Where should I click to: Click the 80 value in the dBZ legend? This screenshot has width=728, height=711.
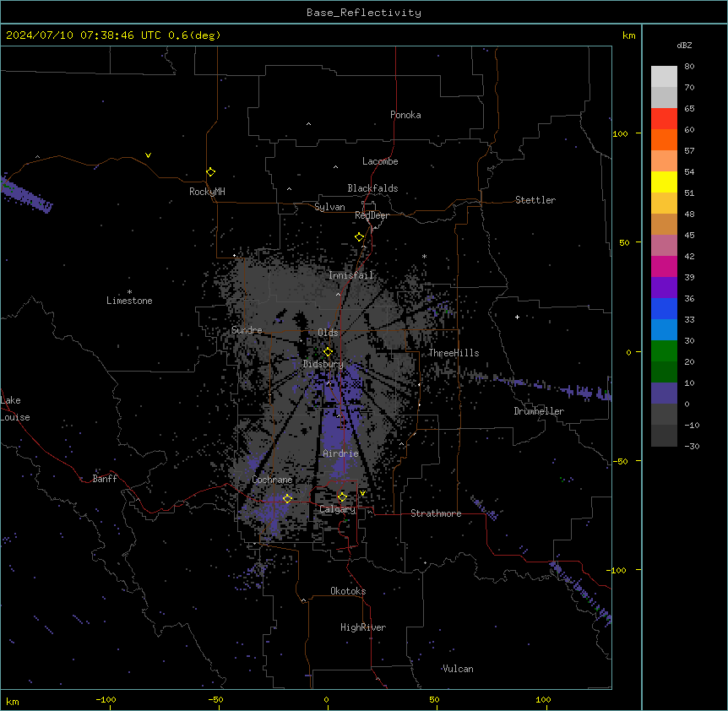tap(689, 67)
